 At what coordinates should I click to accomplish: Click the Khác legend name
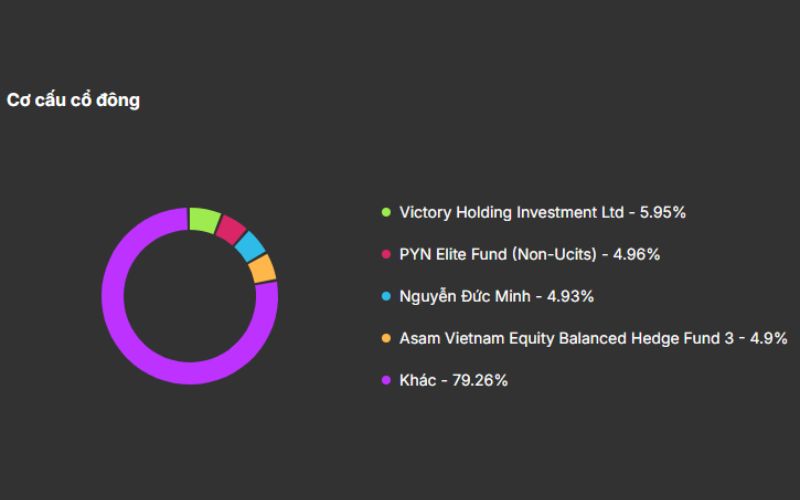pos(417,380)
